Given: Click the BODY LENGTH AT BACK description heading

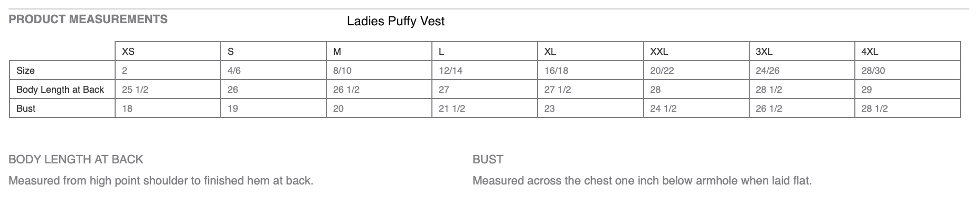Looking at the screenshot, I should click(76, 159).
